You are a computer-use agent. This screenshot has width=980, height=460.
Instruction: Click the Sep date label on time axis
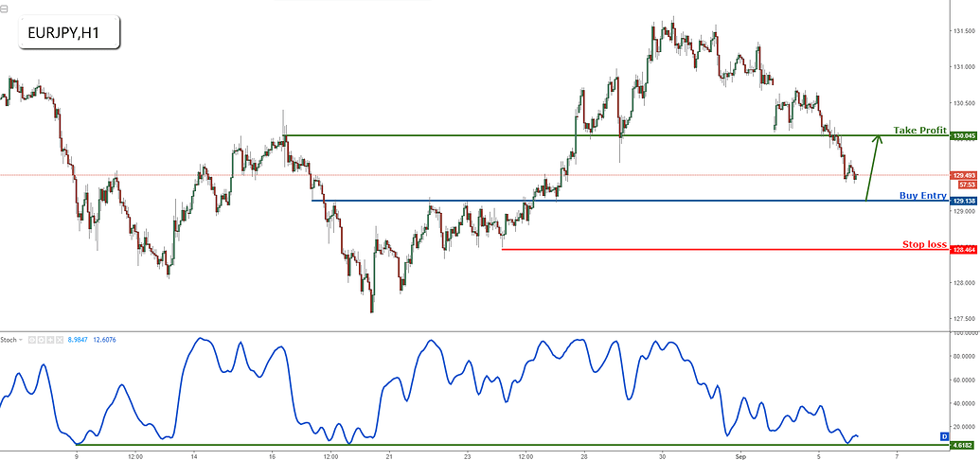pos(741,454)
